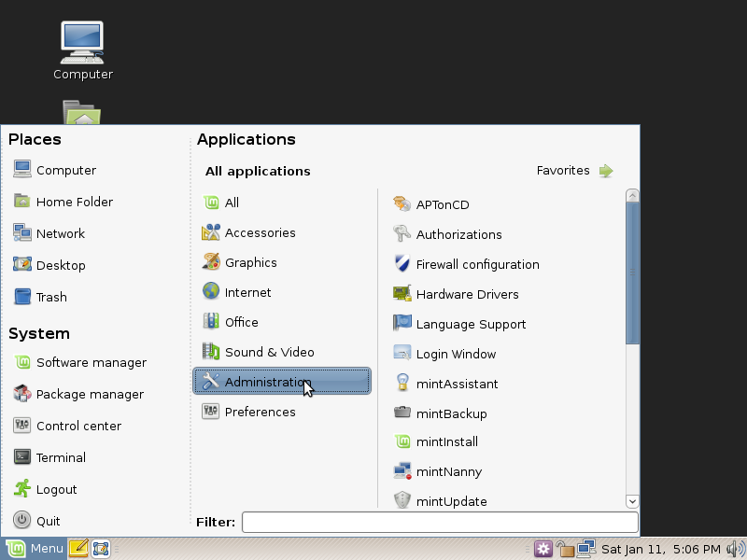Launch Terminal from System list

click(49, 457)
